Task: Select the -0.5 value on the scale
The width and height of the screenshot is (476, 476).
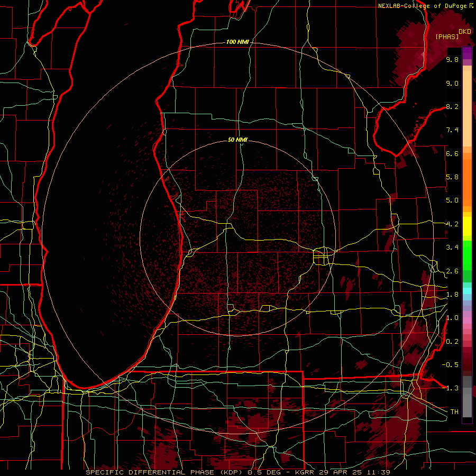Action: tap(450, 365)
